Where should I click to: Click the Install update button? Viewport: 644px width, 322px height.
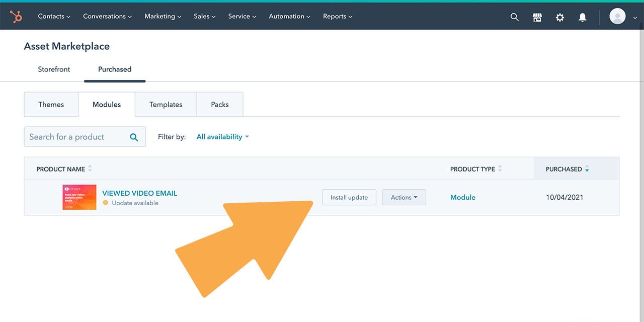click(x=349, y=197)
